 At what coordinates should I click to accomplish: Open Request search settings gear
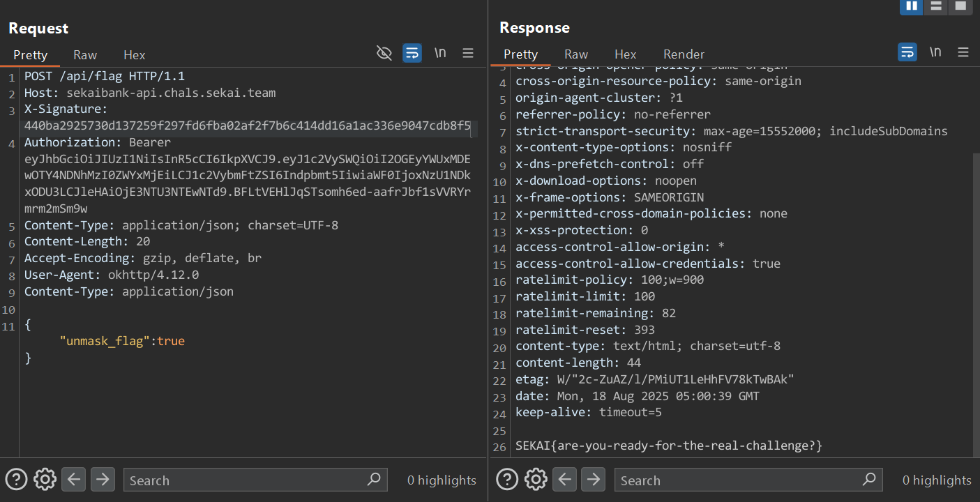tap(45, 480)
